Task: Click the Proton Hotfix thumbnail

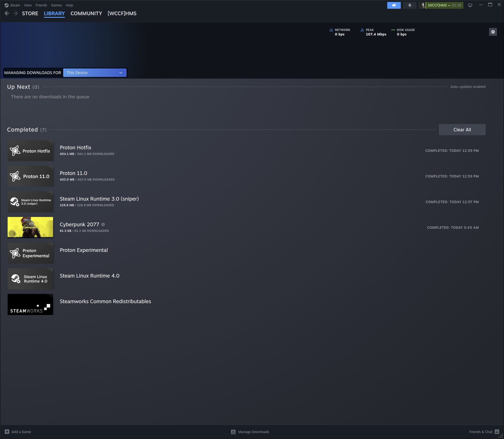Action: pyautogui.click(x=30, y=151)
